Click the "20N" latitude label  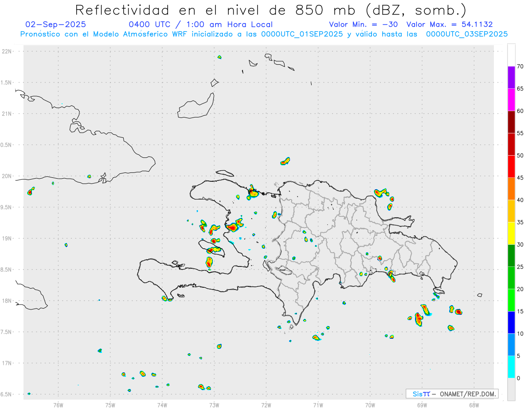pos(7,176)
